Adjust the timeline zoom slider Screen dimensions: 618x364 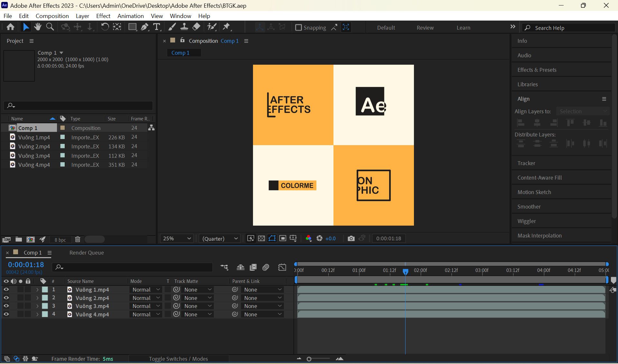pyautogui.click(x=309, y=359)
